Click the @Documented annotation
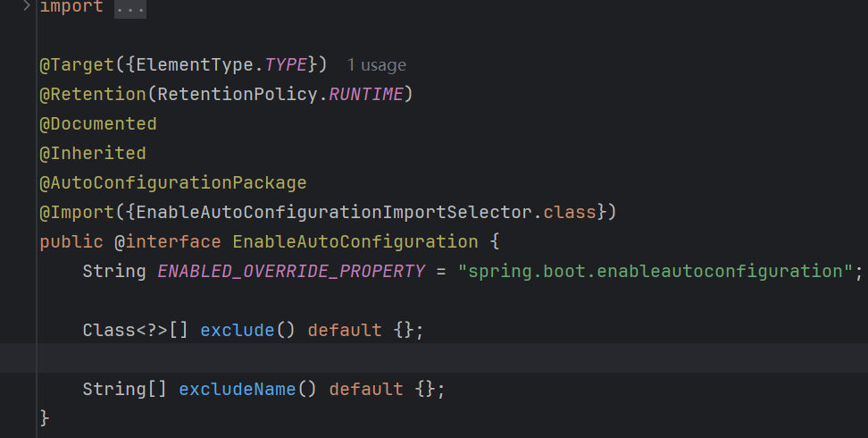The height and width of the screenshot is (438, 868). click(x=98, y=123)
